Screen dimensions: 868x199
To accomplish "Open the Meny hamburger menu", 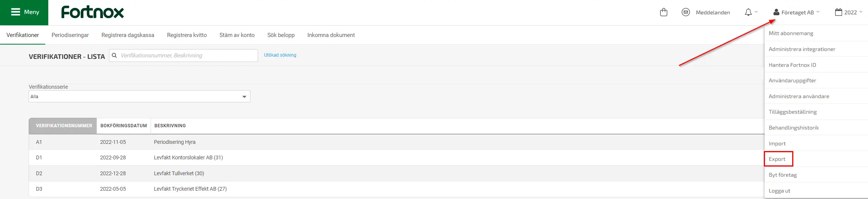I will click(24, 12).
